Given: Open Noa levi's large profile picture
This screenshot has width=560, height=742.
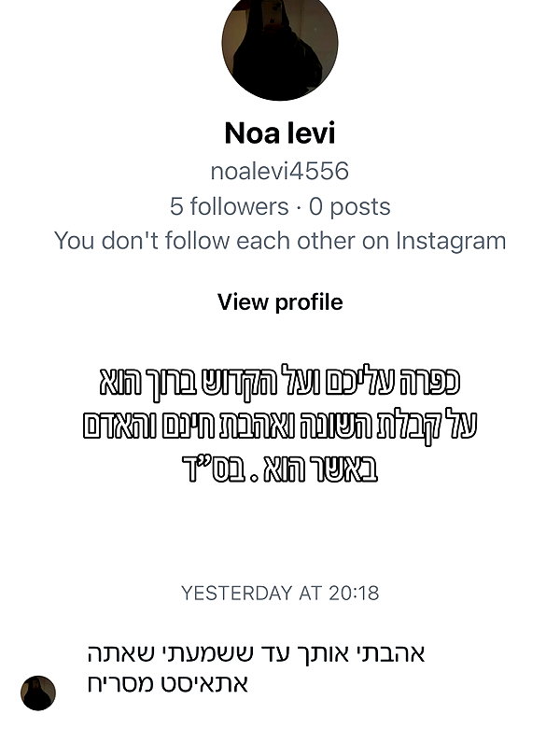Looking at the screenshot, I should click(280, 44).
